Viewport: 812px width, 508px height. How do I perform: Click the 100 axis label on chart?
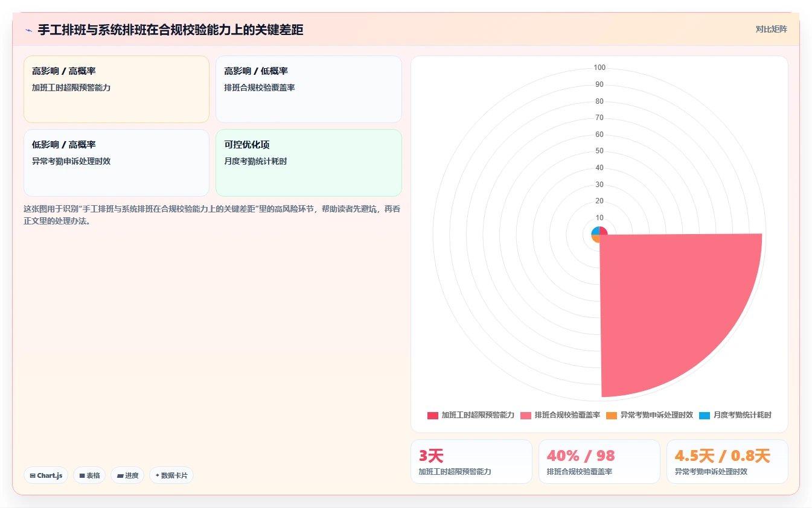(599, 68)
